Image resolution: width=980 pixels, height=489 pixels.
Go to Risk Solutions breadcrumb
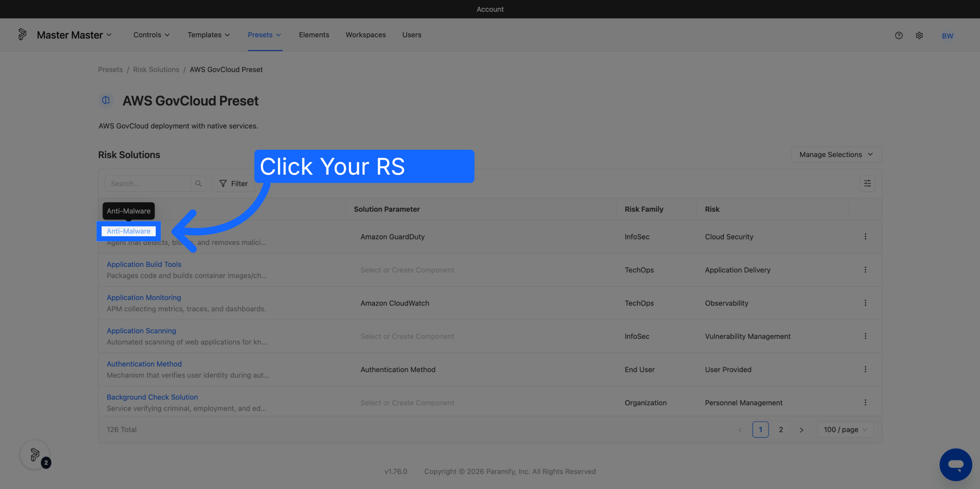click(156, 69)
